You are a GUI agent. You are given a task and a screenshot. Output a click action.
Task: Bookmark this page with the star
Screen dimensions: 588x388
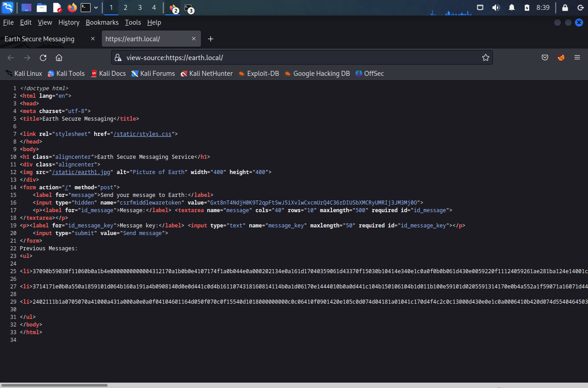(x=485, y=57)
